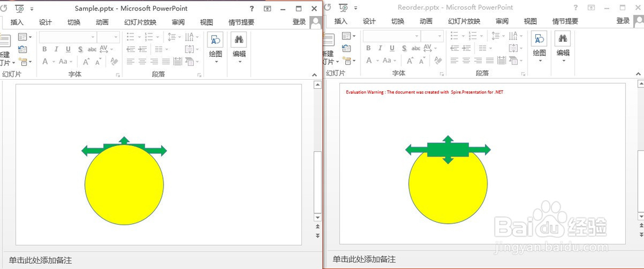Open font name combo box in Sample.pptx
Viewport: 644px width, 269px height.
(68, 37)
